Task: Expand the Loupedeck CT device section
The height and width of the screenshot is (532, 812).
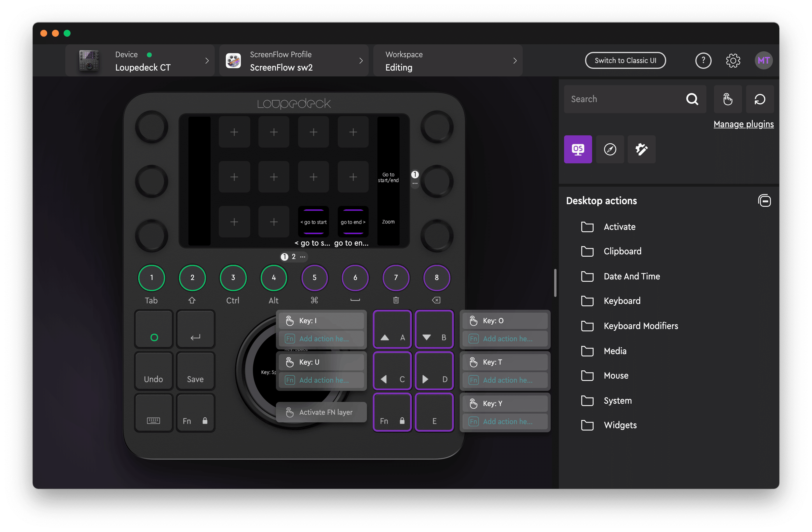Action: point(207,60)
